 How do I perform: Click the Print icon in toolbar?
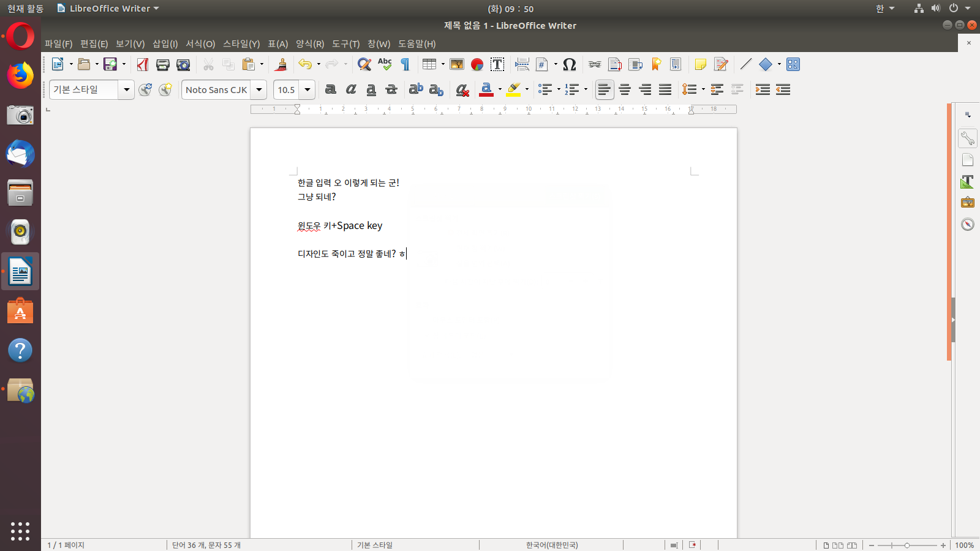(162, 64)
